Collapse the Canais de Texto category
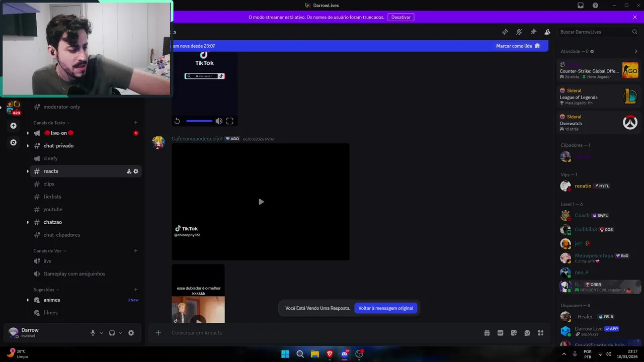 pos(52,123)
